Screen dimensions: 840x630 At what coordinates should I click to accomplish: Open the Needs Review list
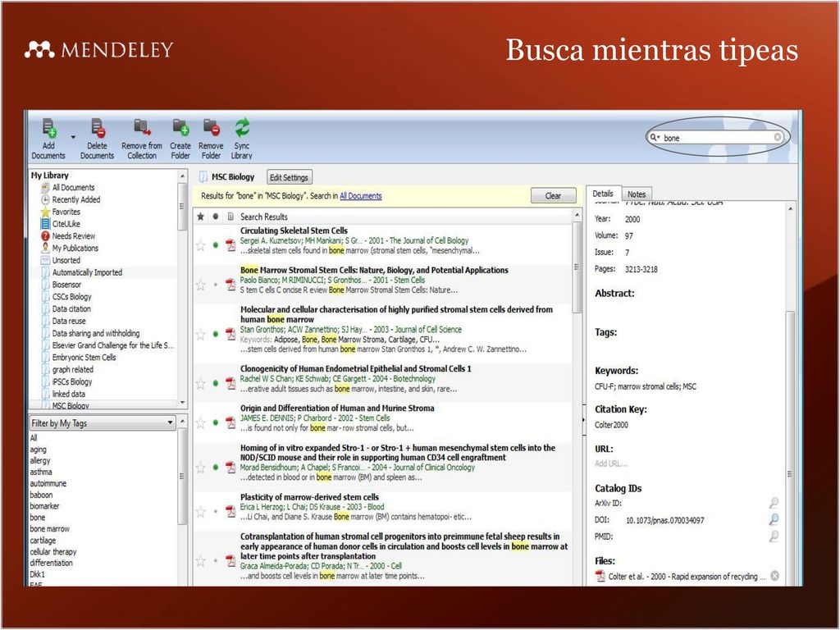[x=73, y=235]
